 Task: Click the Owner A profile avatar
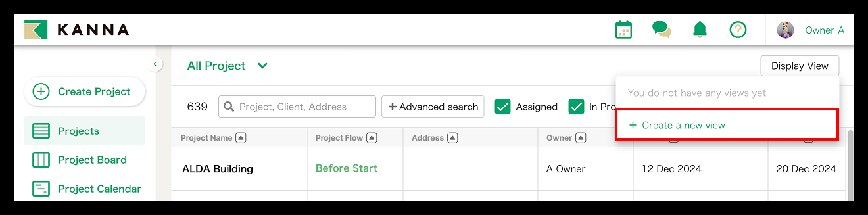click(785, 30)
